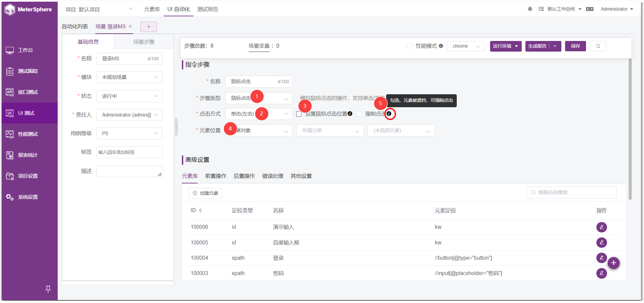Click the 运行环境 button

506,46
